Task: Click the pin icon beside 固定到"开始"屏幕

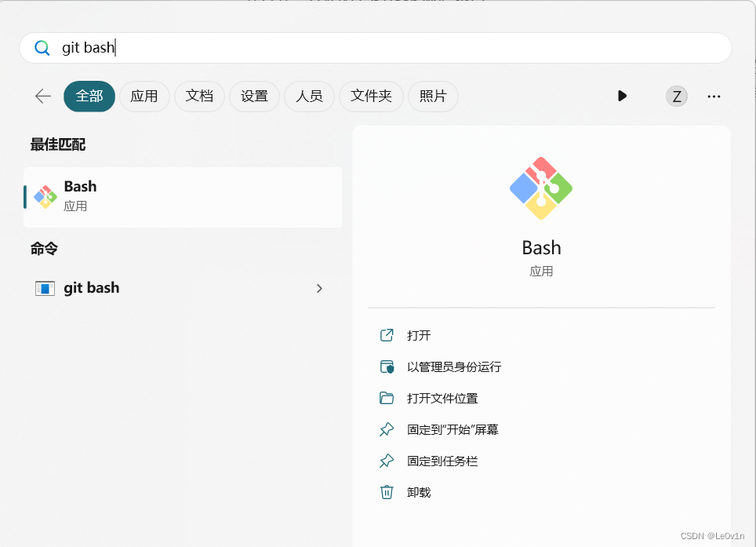Action: point(387,429)
